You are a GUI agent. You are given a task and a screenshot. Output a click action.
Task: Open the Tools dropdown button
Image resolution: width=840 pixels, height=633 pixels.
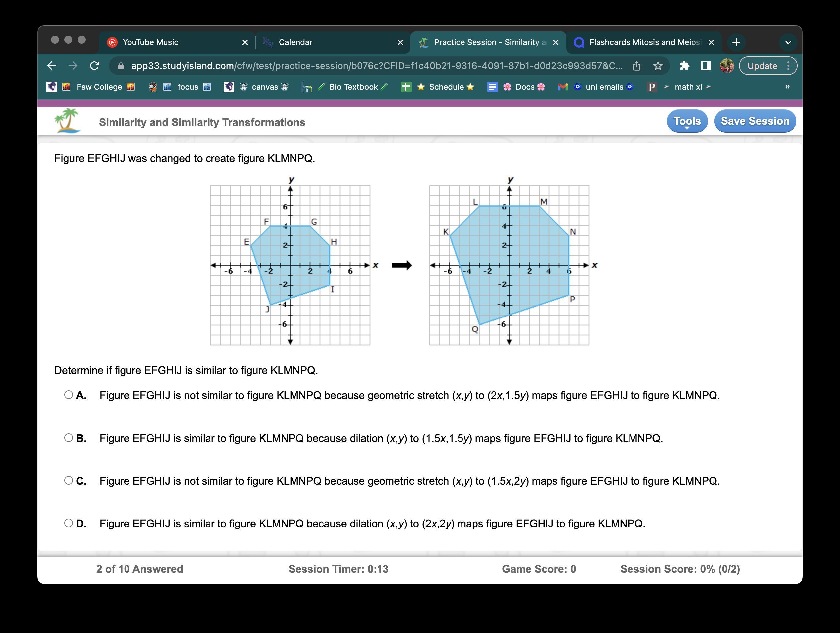click(687, 121)
